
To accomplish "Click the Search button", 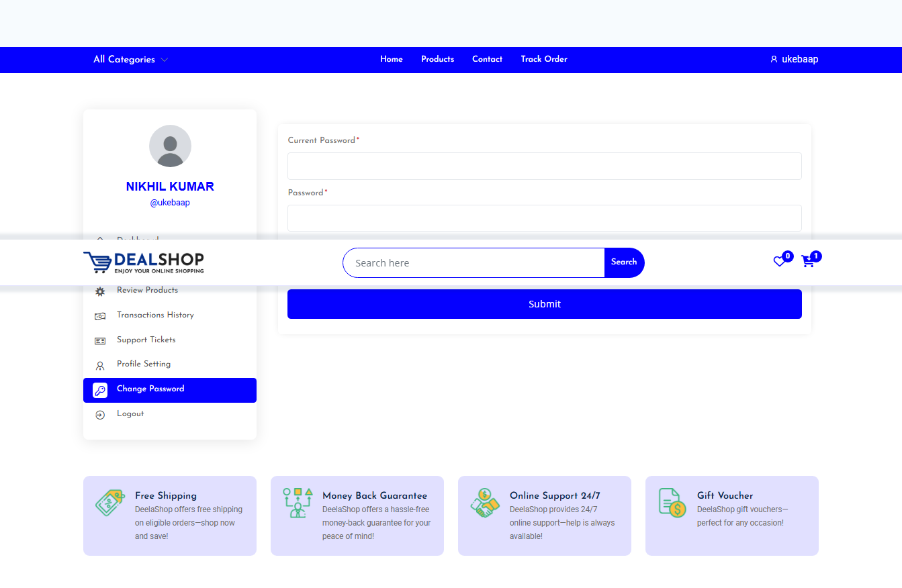I will point(624,262).
